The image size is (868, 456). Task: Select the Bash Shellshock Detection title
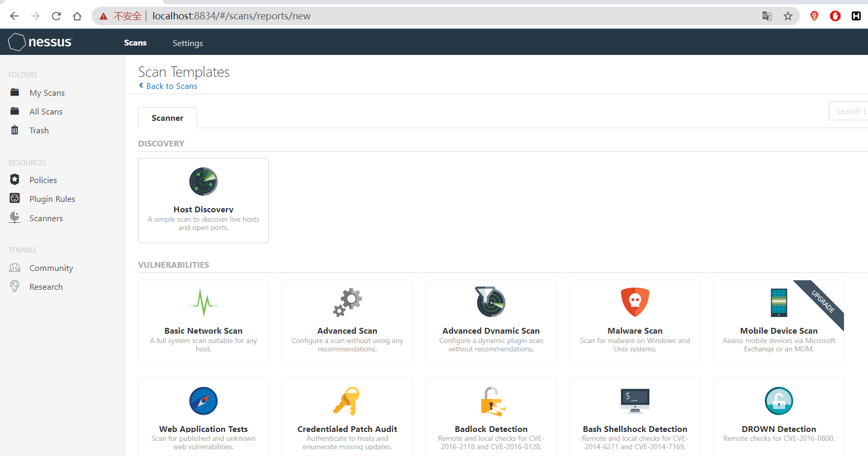(x=635, y=429)
